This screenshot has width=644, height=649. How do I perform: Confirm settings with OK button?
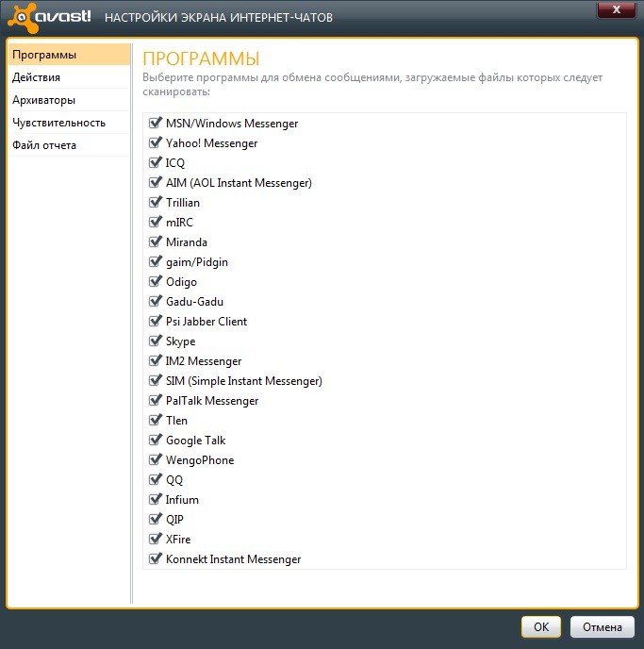click(x=541, y=626)
